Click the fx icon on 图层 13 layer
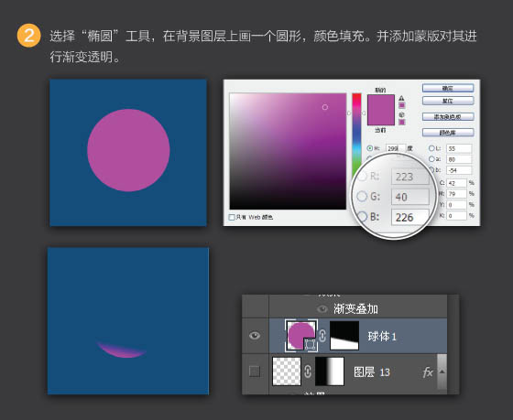 [x=427, y=372]
